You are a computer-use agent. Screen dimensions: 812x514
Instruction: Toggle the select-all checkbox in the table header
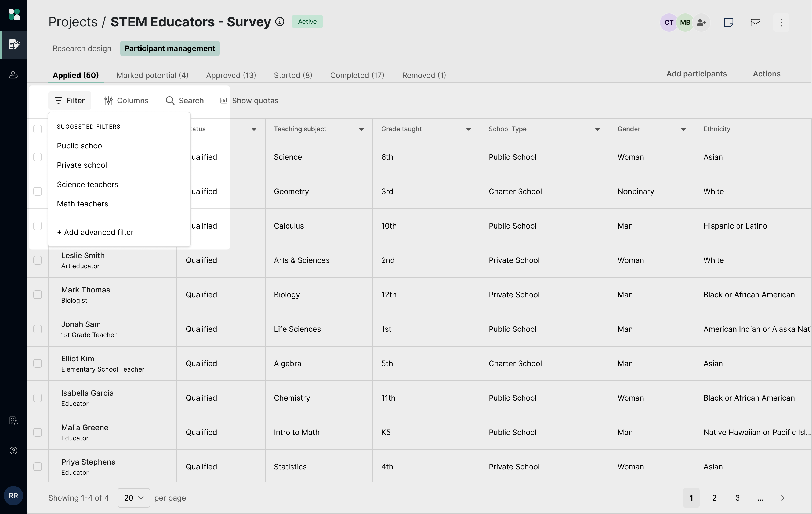coord(38,129)
